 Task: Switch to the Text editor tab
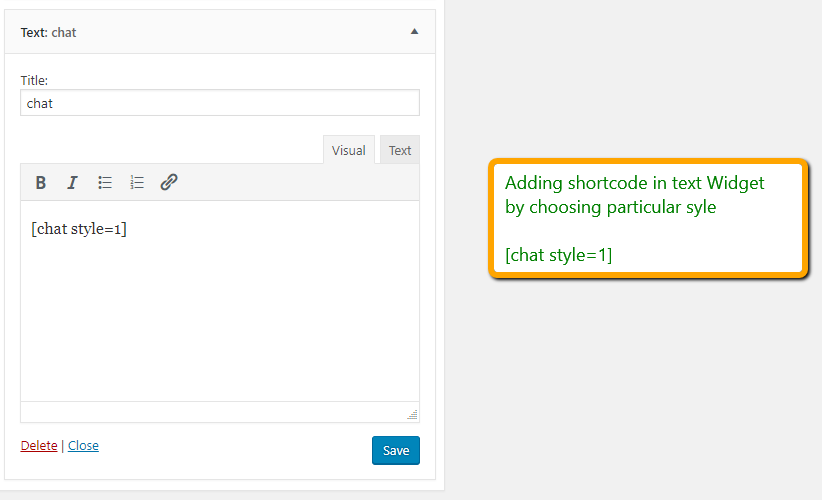point(399,150)
